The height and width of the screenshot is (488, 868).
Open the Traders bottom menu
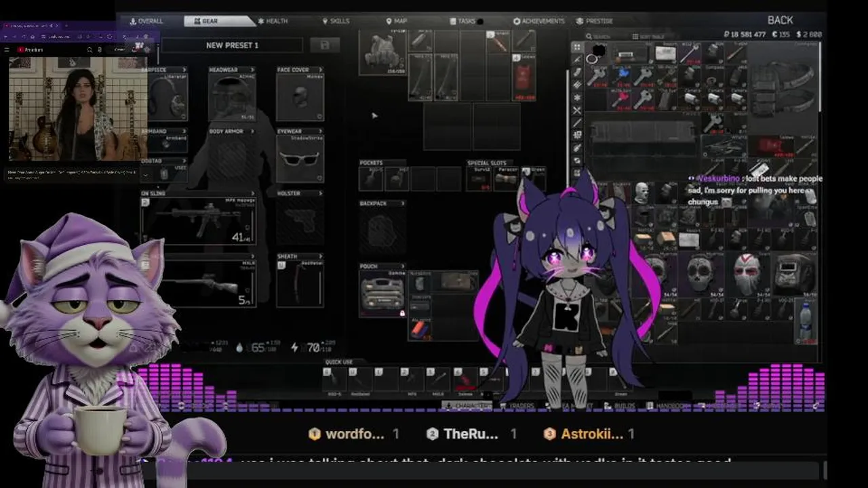(517, 406)
